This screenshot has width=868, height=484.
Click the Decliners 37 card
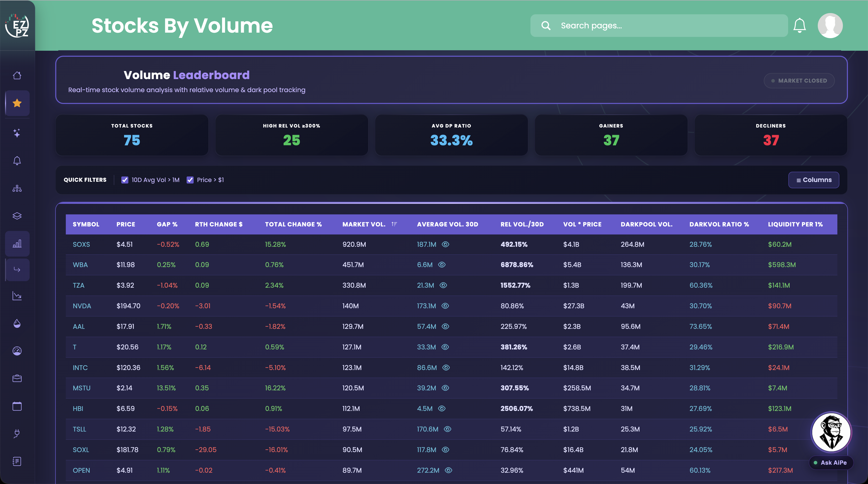771,135
